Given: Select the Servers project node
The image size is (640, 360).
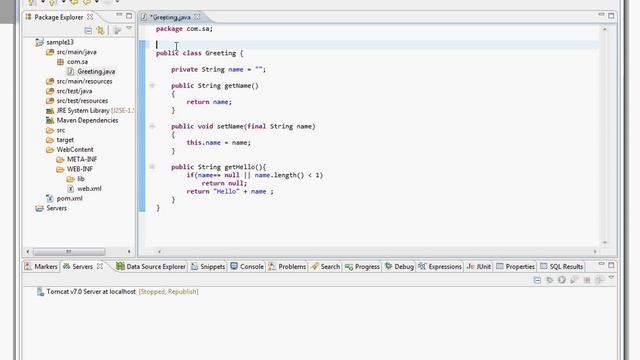Looking at the screenshot, I should tap(56, 208).
